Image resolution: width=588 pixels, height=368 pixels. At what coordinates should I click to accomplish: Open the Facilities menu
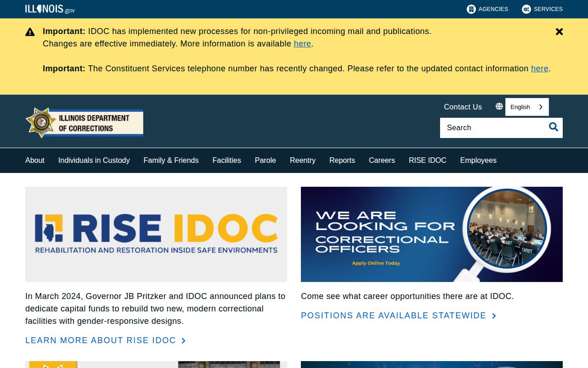pyautogui.click(x=226, y=160)
